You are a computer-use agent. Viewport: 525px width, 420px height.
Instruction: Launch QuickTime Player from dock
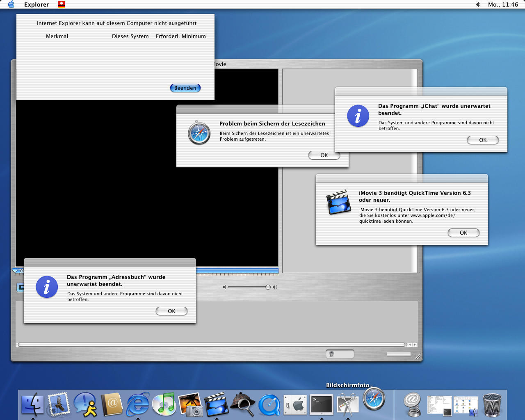click(269, 405)
